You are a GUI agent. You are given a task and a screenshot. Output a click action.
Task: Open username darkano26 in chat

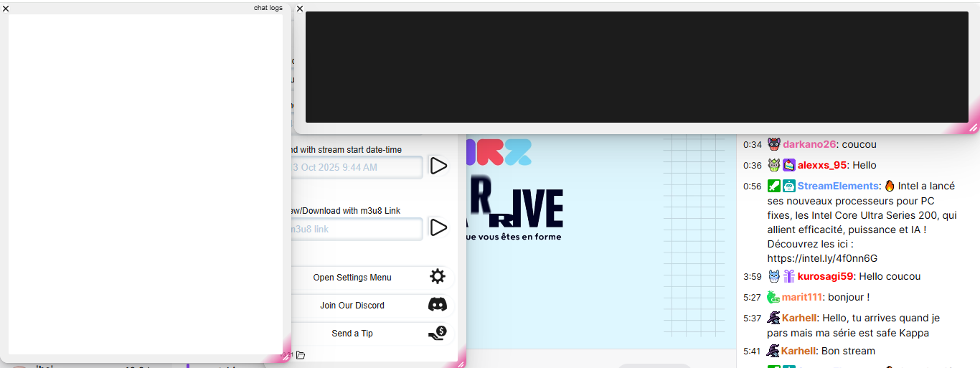pyautogui.click(x=809, y=144)
